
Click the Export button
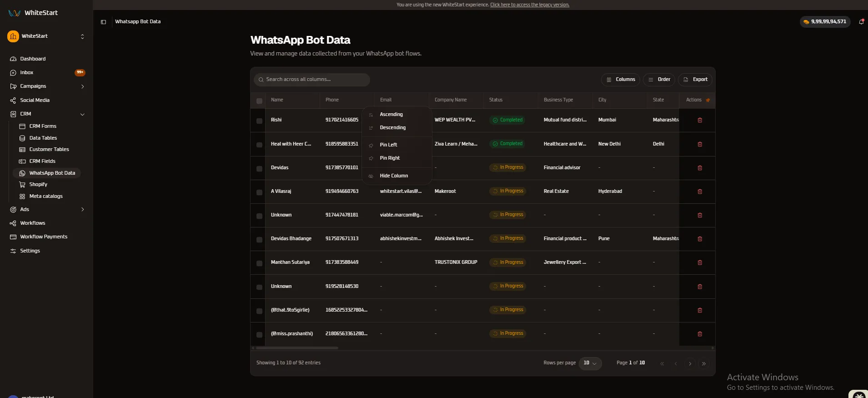coord(695,80)
